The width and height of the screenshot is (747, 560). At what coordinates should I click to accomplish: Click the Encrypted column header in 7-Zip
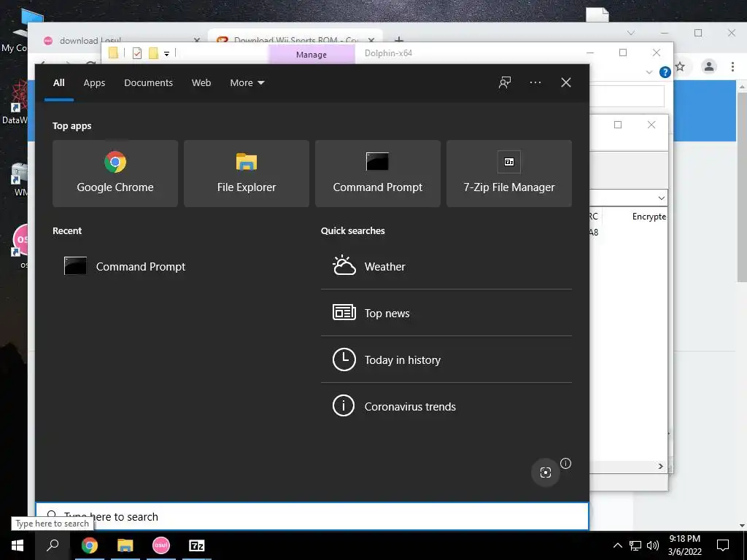click(649, 216)
